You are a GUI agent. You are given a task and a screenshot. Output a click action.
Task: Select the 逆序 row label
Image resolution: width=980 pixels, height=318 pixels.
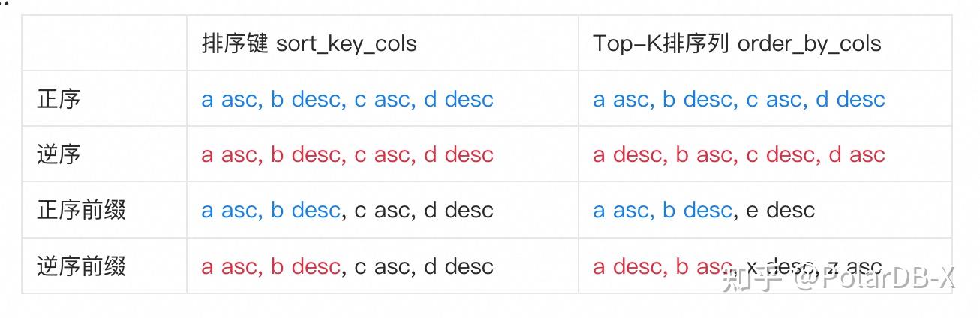pyautogui.click(x=59, y=154)
